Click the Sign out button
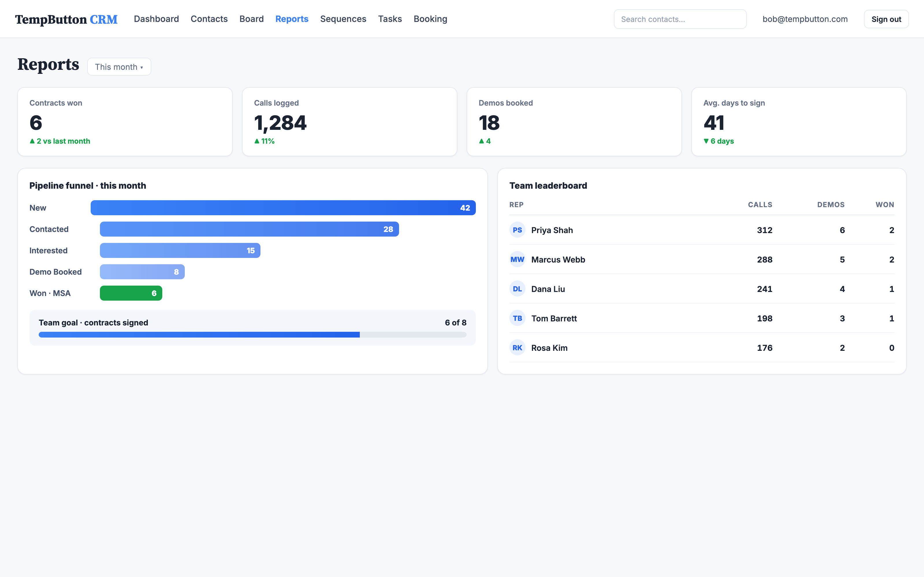Image resolution: width=924 pixels, height=577 pixels. (x=886, y=19)
